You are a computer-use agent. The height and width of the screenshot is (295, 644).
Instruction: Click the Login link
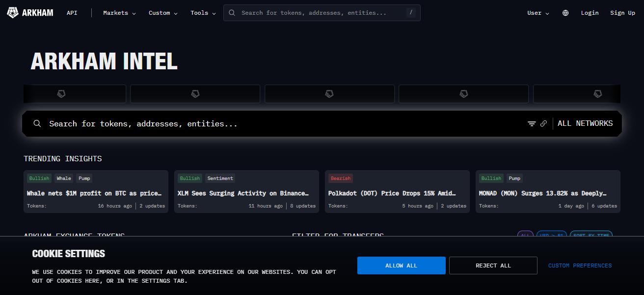[590, 13]
